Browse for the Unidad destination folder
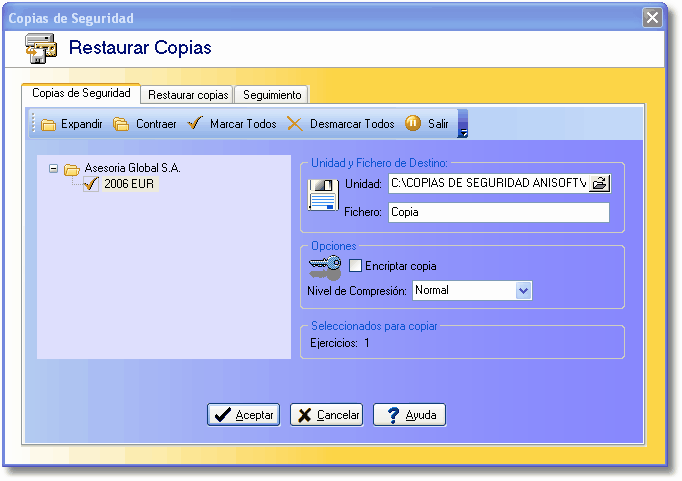Viewport: 682px width, 481px height. tap(600, 184)
